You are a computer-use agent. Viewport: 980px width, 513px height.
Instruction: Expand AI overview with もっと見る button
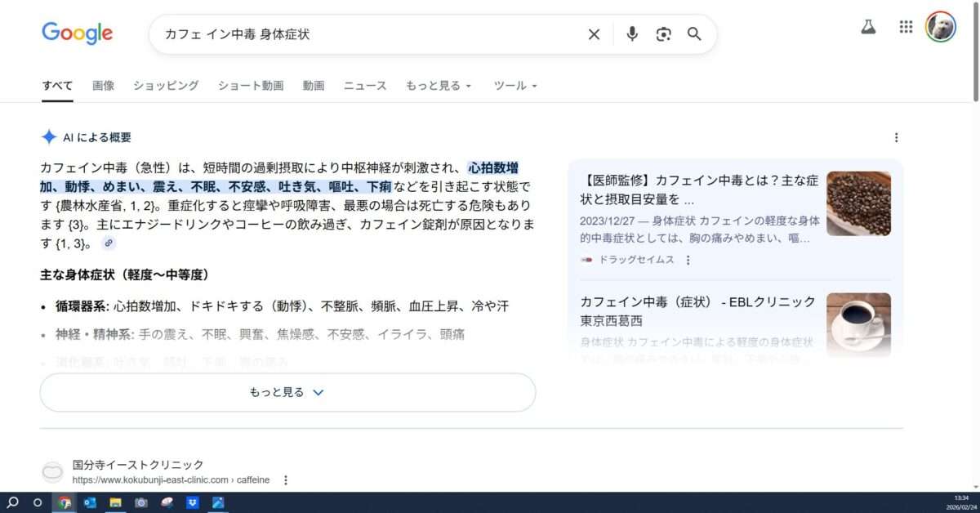click(287, 392)
